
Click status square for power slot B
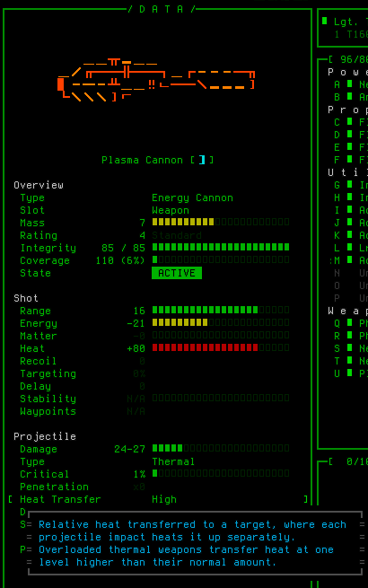click(x=350, y=96)
